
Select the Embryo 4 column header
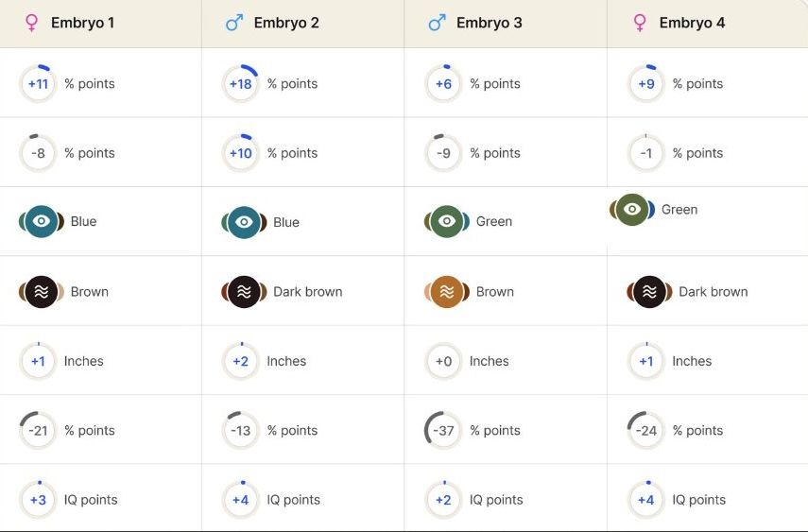click(x=692, y=23)
